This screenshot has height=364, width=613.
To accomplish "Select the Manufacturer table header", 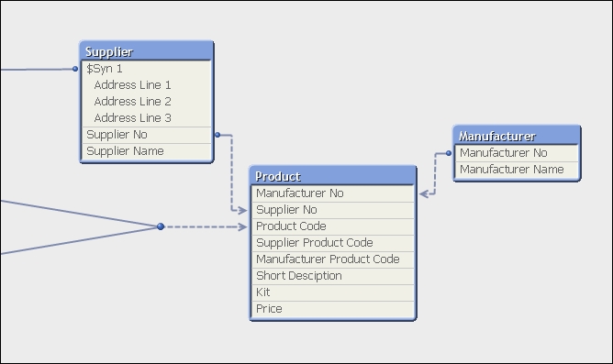I will [517, 136].
